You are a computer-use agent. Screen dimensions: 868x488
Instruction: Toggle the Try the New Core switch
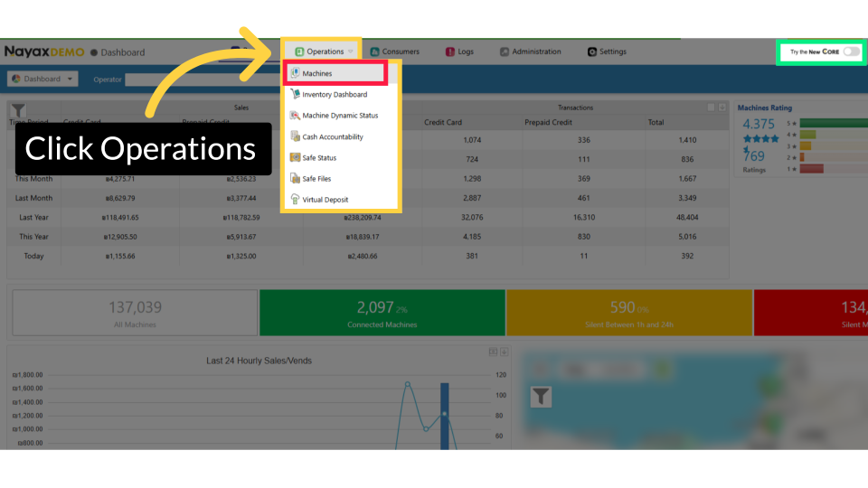pos(850,52)
